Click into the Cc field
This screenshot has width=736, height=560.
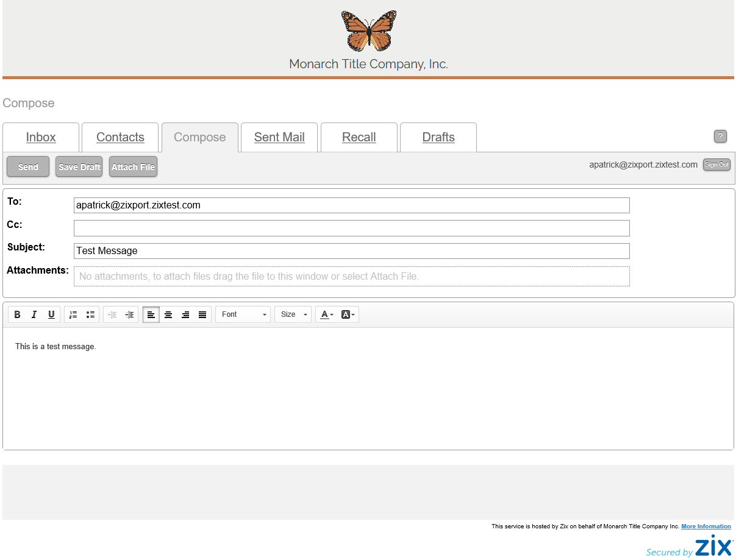click(352, 228)
